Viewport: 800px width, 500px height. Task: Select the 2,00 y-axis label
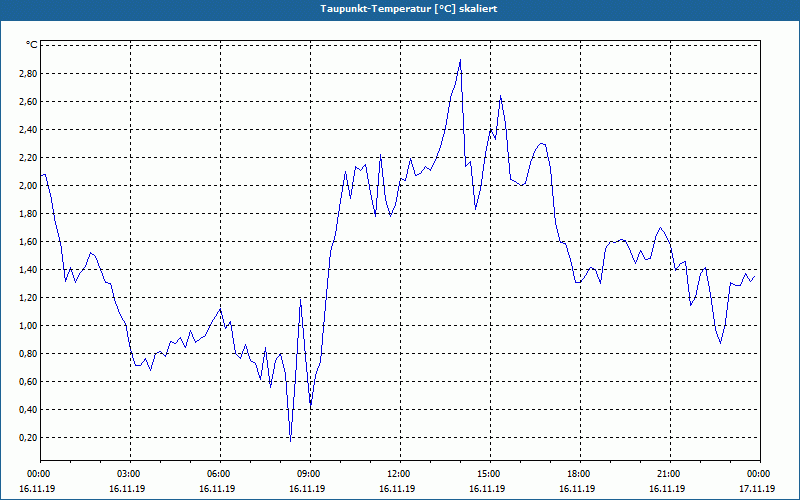(29, 186)
